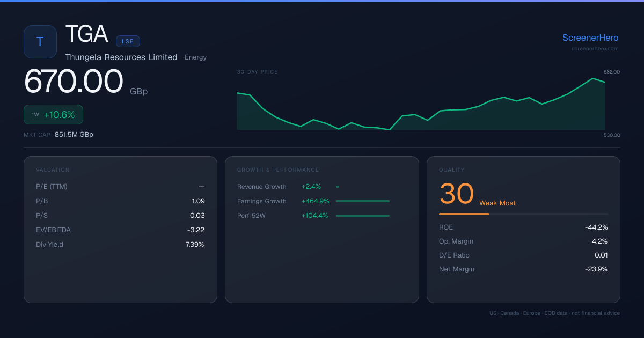Click the Quality card heading
Image resolution: width=644 pixels, height=338 pixels.
pyautogui.click(x=452, y=170)
